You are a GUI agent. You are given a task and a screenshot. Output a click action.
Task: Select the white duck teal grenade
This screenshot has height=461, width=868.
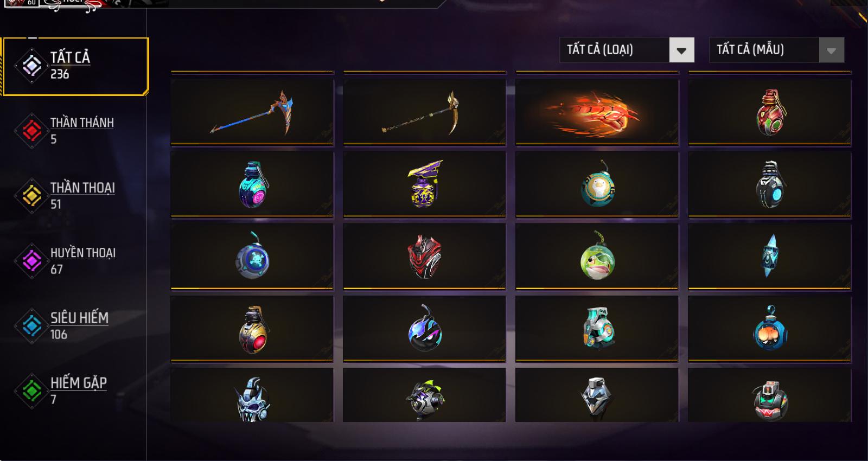click(x=597, y=184)
